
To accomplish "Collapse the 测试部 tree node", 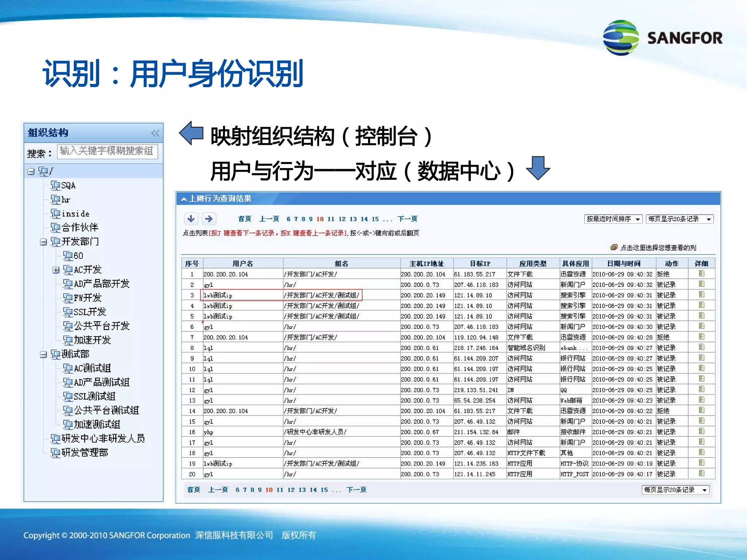I will pyautogui.click(x=43, y=354).
